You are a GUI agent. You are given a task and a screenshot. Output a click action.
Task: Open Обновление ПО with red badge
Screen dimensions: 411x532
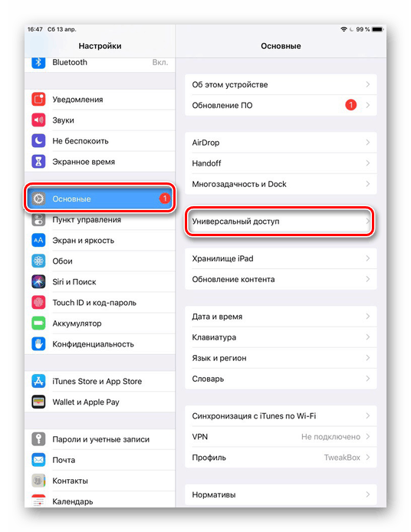pos(281,105)
